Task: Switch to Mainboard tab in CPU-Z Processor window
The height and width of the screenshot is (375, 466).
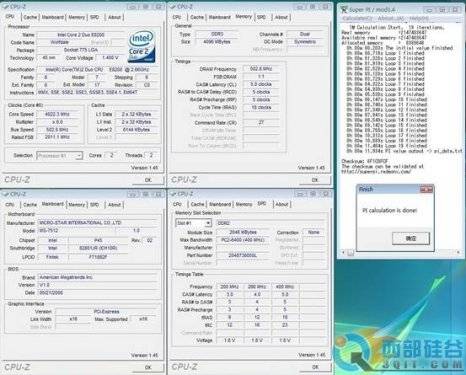Action: (53, 17)
